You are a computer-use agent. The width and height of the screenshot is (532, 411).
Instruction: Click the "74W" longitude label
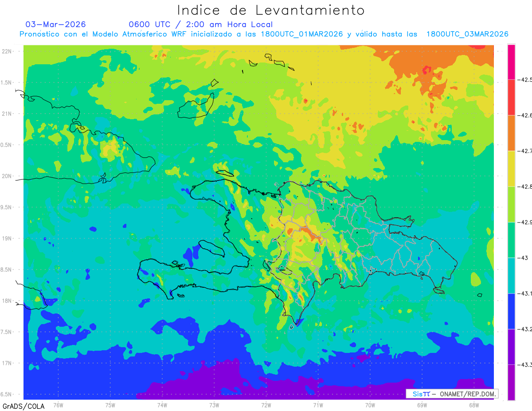[162, 405]
